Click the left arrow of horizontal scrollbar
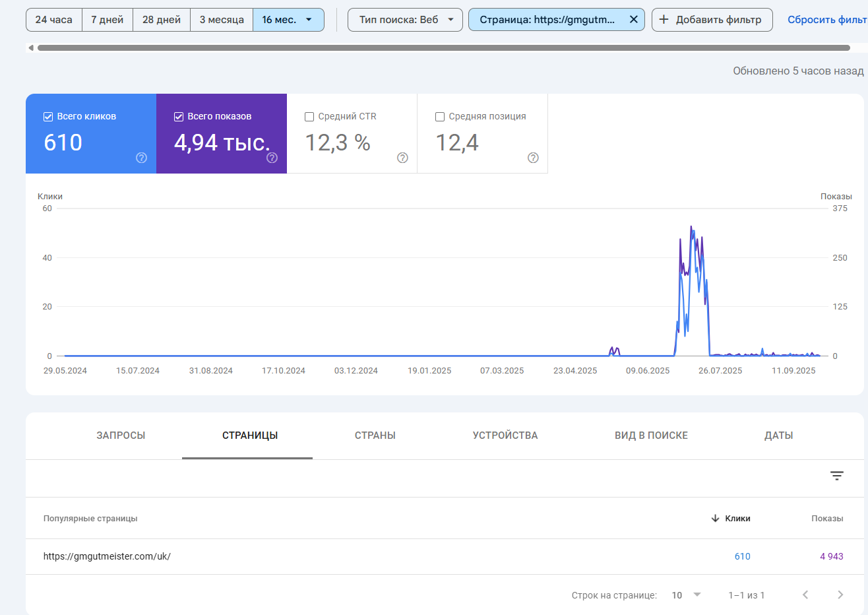This screenshot has height=615, width=868. pyautogui.click(x=30, y=48)
